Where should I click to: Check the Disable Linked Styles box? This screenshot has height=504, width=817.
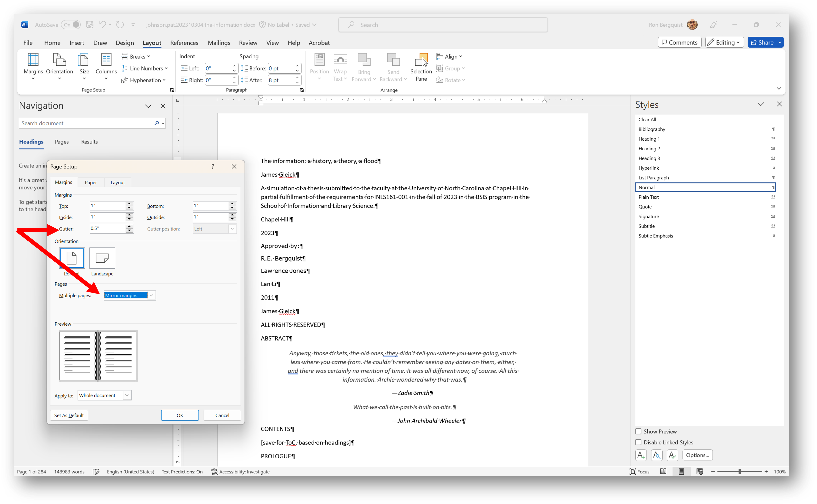coord(638,442)
